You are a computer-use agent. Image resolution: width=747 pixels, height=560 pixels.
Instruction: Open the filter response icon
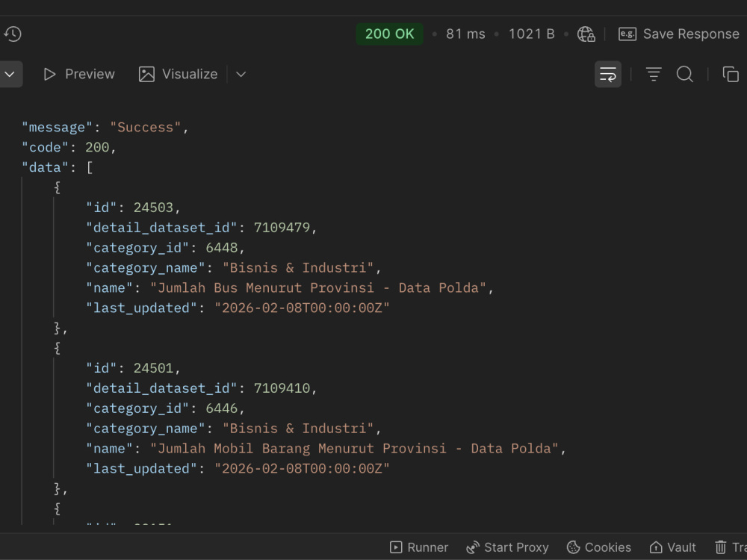click(654, 74)
